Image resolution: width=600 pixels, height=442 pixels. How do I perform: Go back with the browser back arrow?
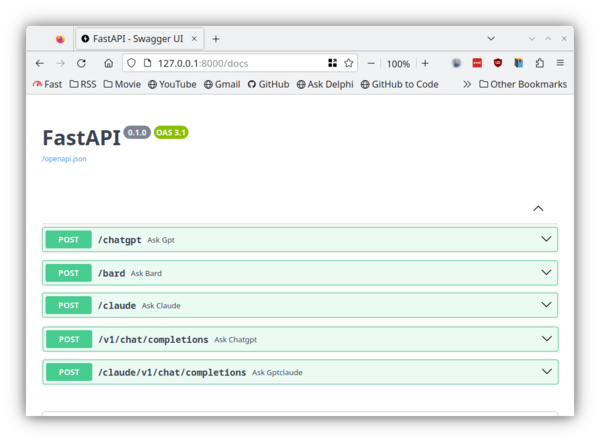[x=40, y=63]
